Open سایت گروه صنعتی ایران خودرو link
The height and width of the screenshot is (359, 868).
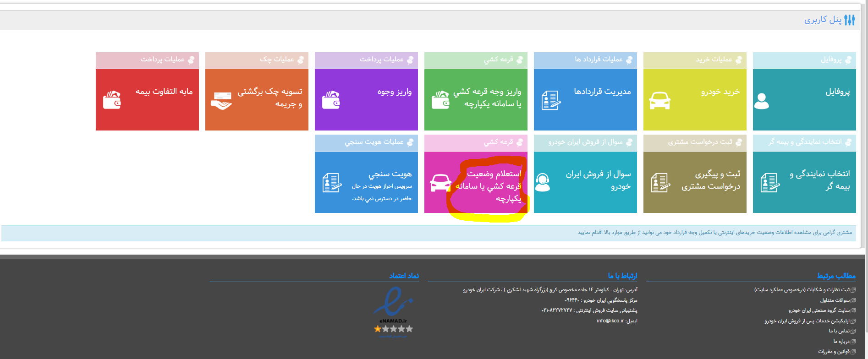point(819,310)
